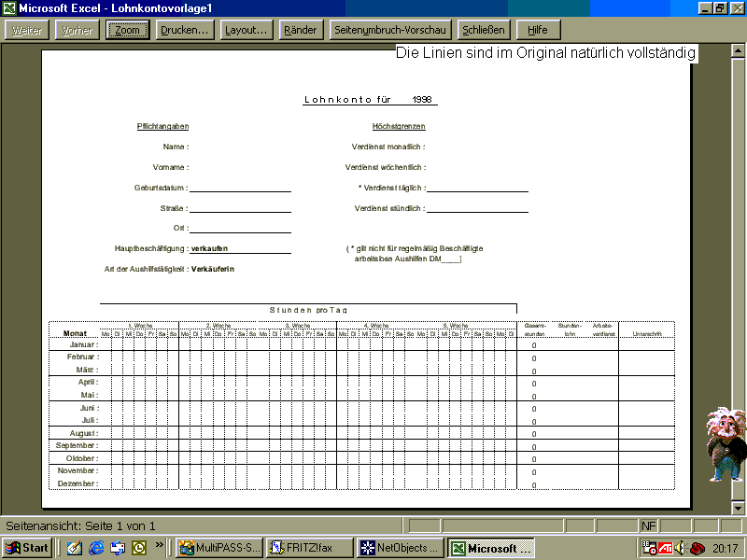Open the Windows Start menu
The width and height of the screenshot is (747, 560).
pyautogui.click(x=27, y=548)
